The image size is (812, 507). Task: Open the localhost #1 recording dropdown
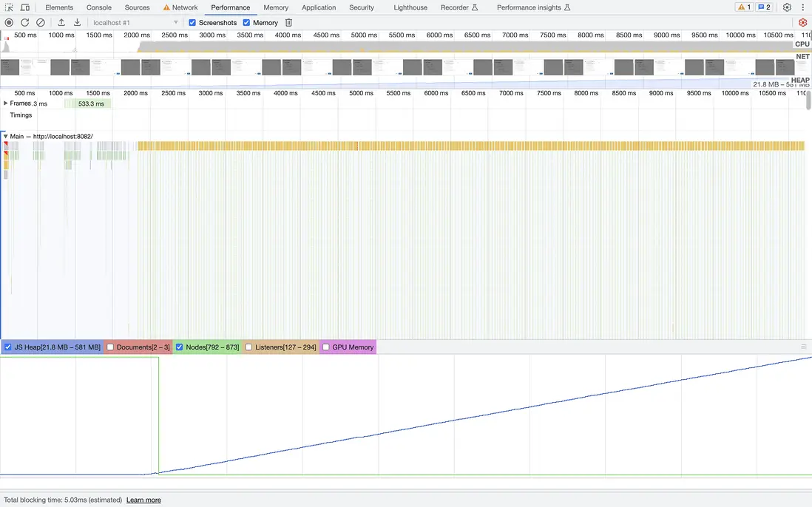click(135, 22)
